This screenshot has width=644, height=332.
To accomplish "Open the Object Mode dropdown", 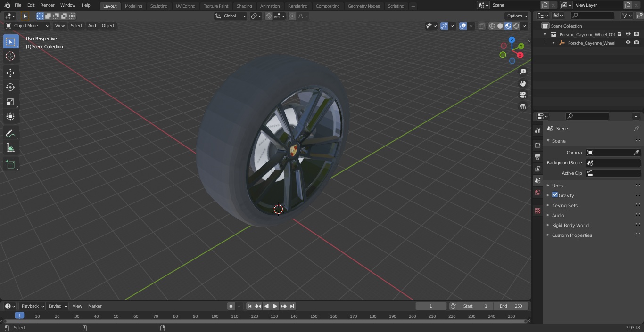I will (27, 26).
